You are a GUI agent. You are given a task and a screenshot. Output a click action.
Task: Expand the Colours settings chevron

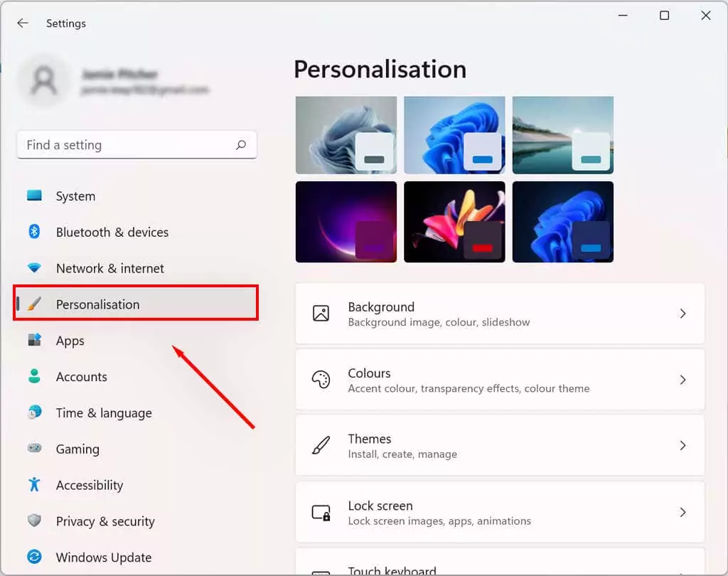point(682,380)
